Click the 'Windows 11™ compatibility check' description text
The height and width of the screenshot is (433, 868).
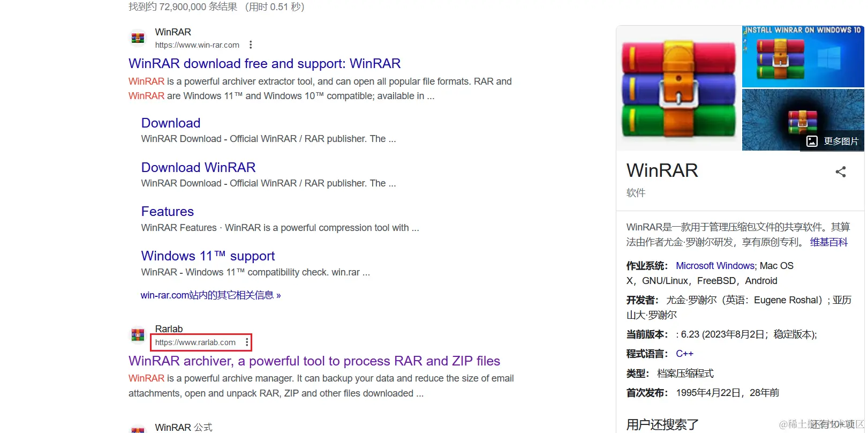(x=255, y=272)
